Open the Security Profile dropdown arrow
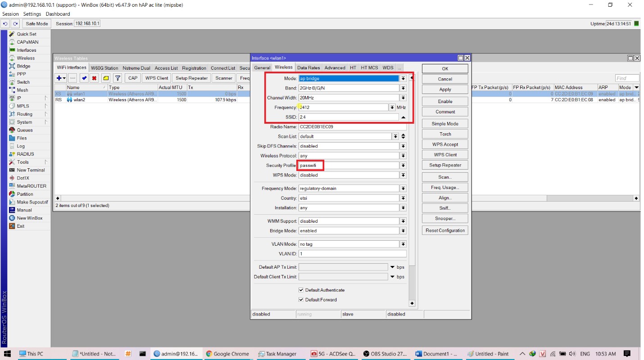This screenshot has height=360, width=644. pos(403,166)
